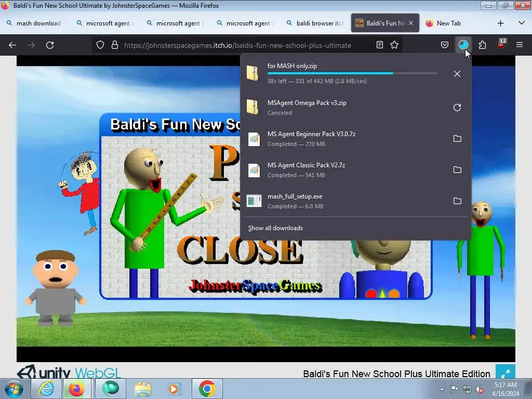Switch to the first microsoft agent tab
Image resolution: width=532 pixels, height=399 pixels.
tap(105, 23)
